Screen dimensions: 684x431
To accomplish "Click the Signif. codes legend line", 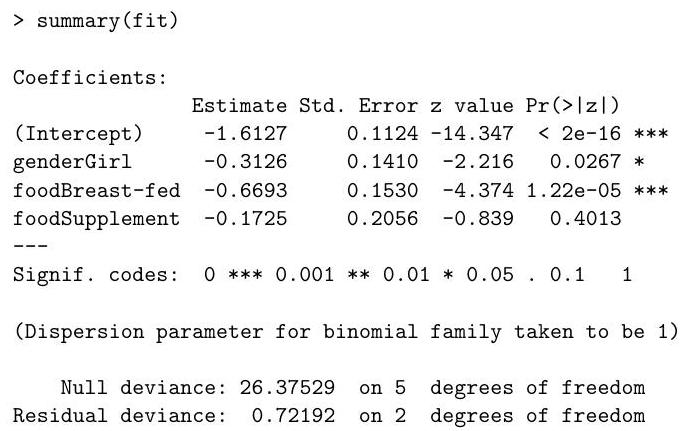I will pos(322,273).
